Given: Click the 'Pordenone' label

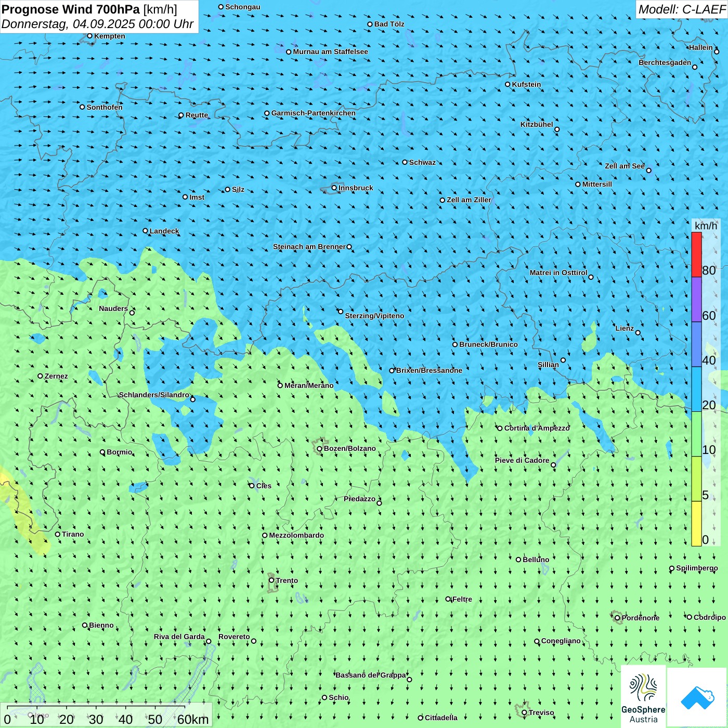Looking at the screenshot, I should click(641, 618).
